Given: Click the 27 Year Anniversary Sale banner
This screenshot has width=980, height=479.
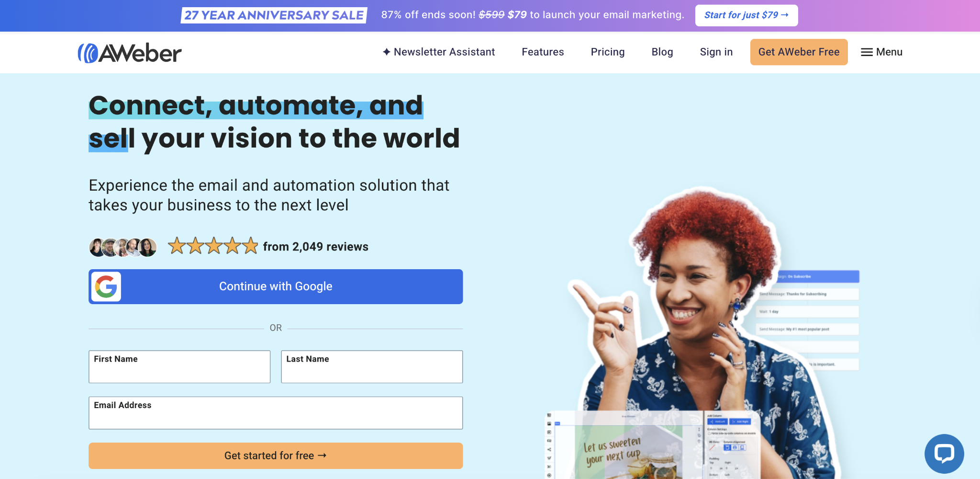Looking at the screenshot, I should click(273, 15).
